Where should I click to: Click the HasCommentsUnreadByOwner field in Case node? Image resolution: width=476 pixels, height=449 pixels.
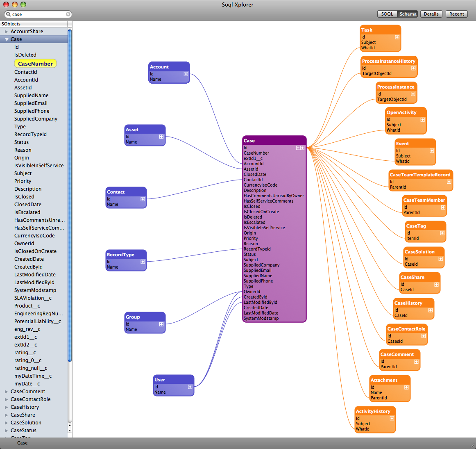[274, 196]
